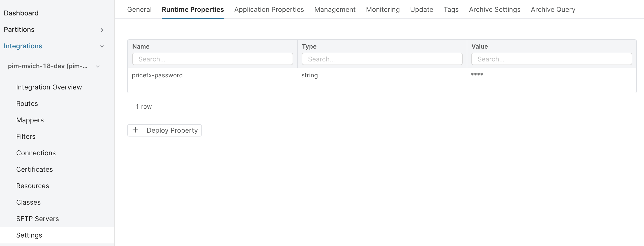The height and width of the screenshot is (246, 644).
Task: Click the Name column search field
Action: [x=212, y=59]
